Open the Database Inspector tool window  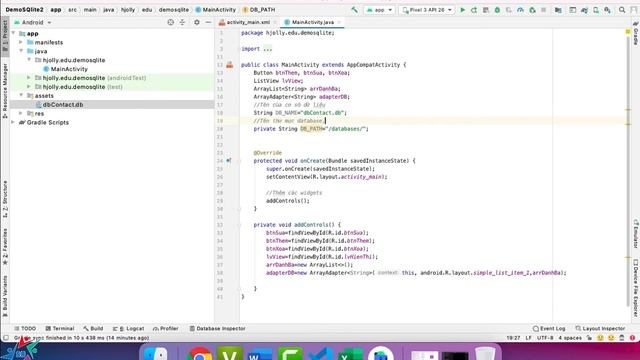(x=218, y=329)
